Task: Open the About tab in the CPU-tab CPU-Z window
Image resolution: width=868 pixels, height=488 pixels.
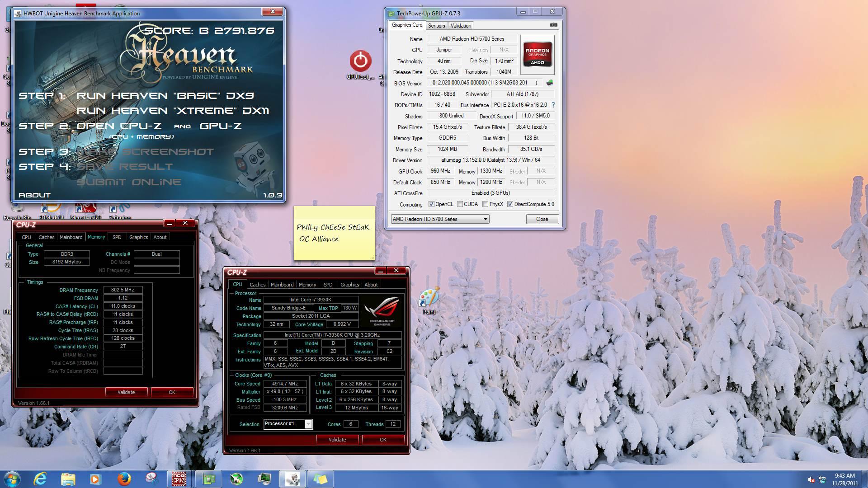Action: coord(371,285)
